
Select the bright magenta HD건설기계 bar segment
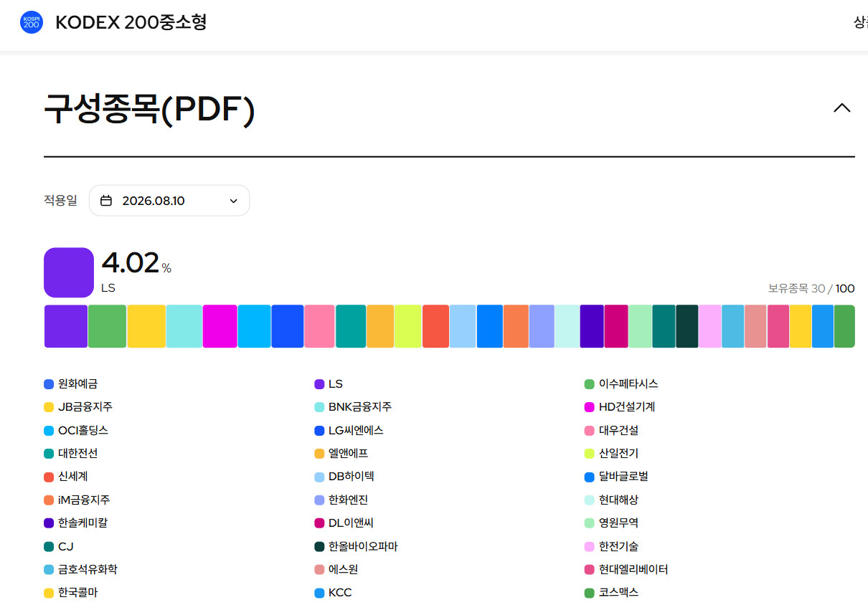220,326
